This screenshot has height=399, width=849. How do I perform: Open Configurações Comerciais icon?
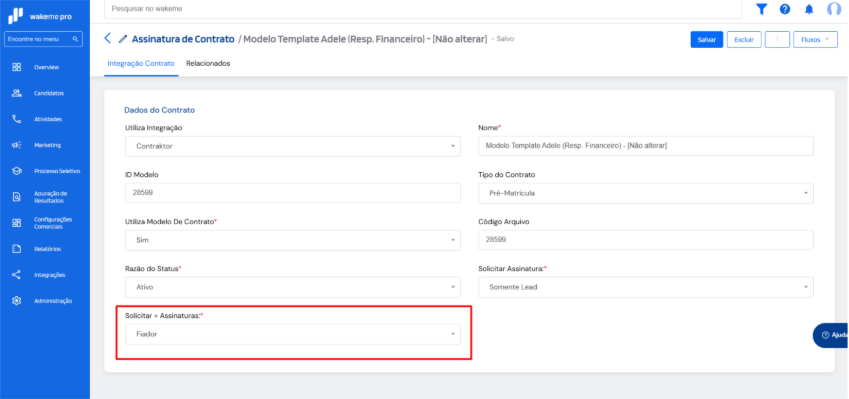(17, 223)
